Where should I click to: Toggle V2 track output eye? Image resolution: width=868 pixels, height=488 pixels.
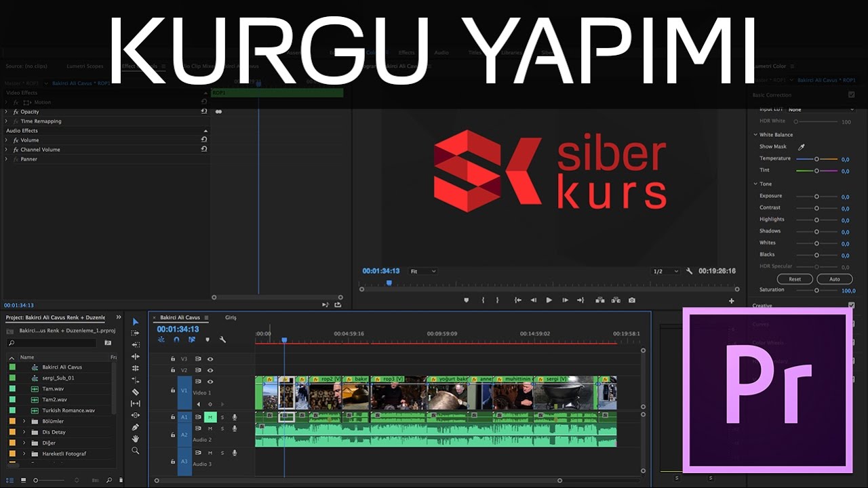point(210,371)
